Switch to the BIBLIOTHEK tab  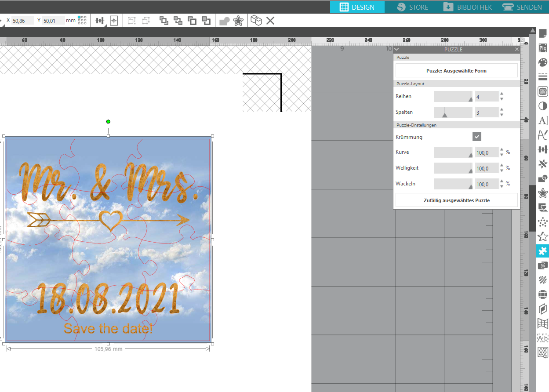467,7
